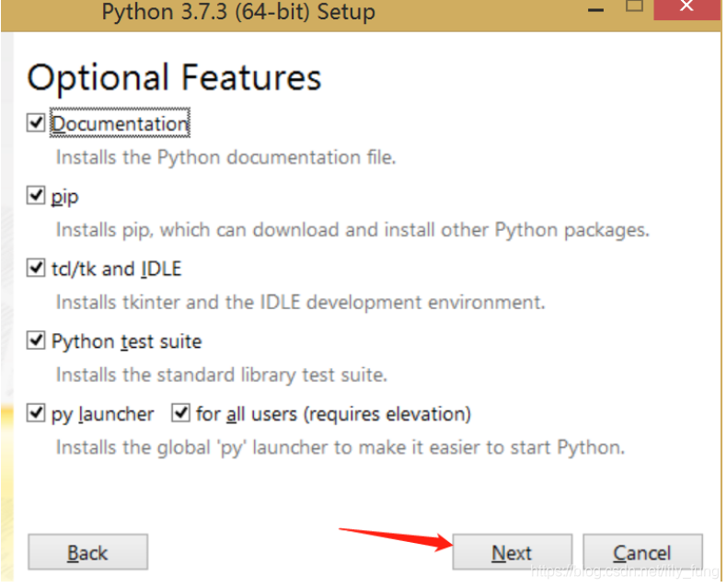Toggle tcl/tk and IDLE checkbox
Image resolution: width=727 pixels, height=588 pixels.
(x=36, y=268)
